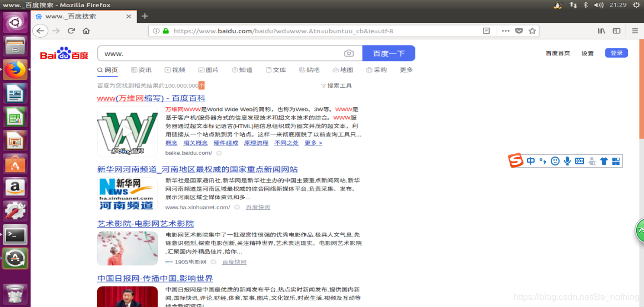Reload the current Baidu page
This screenshot has width=644, height=307.
pos(71,31)
